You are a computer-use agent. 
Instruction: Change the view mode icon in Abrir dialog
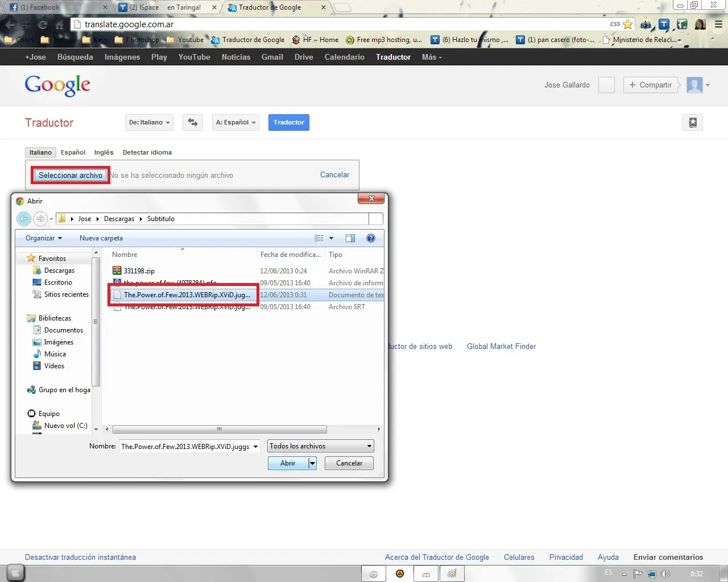(x=319, y=238)
